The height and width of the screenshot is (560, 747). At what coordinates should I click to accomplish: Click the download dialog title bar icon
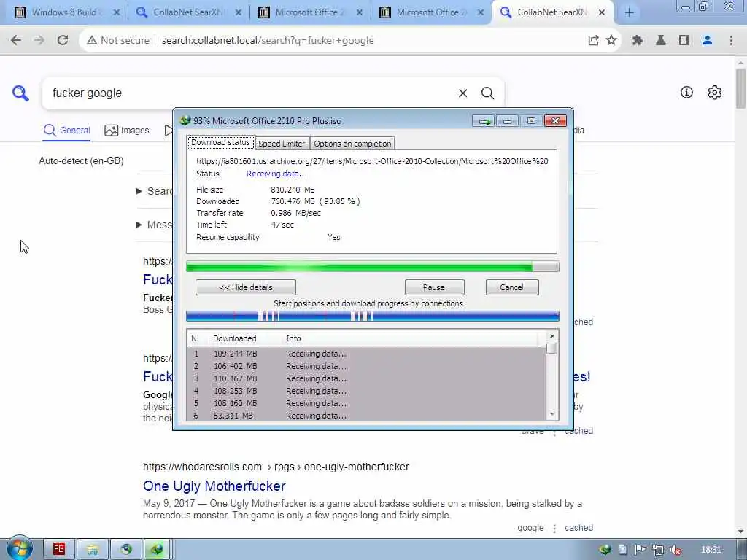pos(185,120)
